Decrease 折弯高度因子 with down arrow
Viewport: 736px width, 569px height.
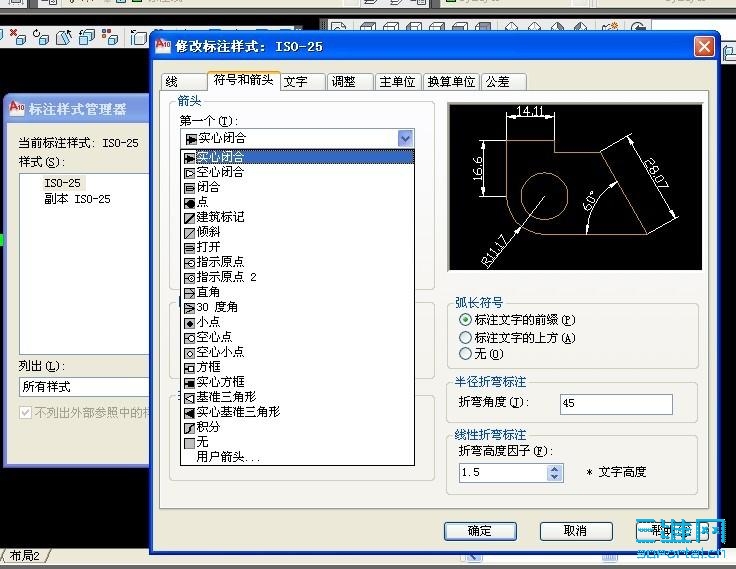pyautogui.click(x=554, y=477)
